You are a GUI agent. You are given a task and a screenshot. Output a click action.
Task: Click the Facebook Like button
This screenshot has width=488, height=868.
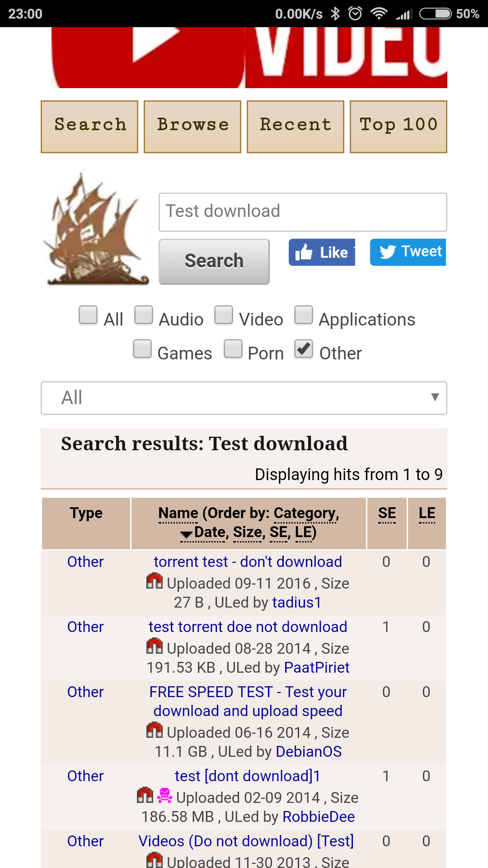point(322,252)
